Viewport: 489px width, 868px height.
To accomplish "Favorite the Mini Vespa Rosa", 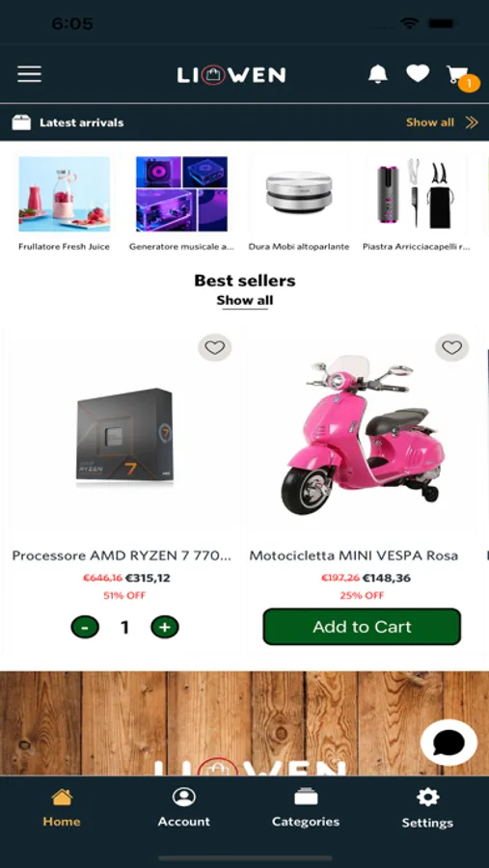I will pos(452,347).
